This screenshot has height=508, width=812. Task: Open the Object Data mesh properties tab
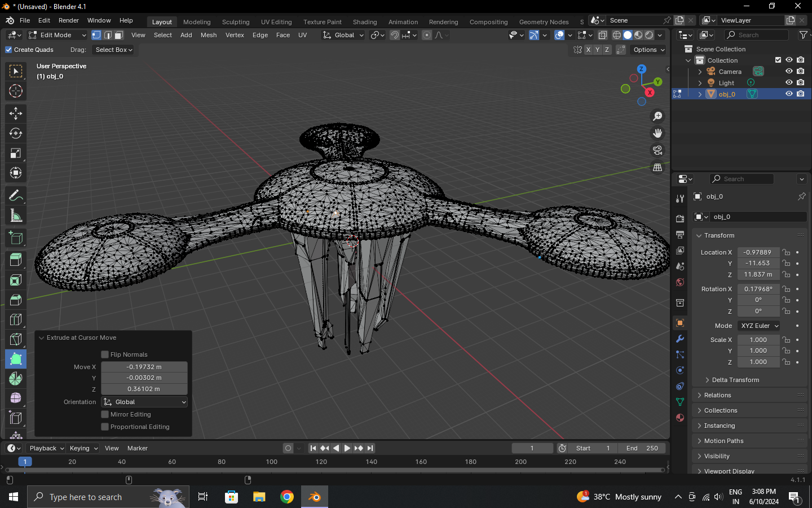680,402
